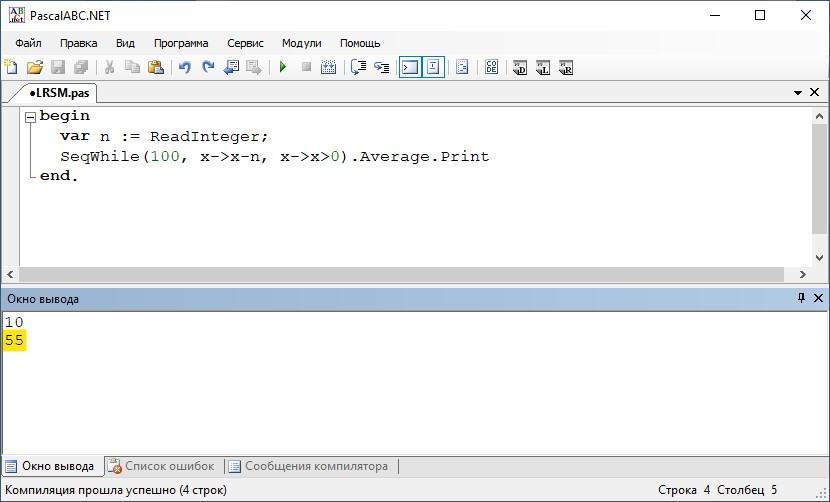Switch to the Окно вывода bottom tab

point(51,466)
